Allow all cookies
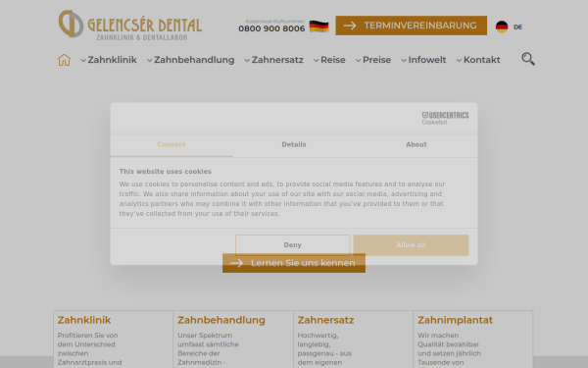Image resolution: width=588 pixels, height=368 pixels. click(x=411, y=244)
